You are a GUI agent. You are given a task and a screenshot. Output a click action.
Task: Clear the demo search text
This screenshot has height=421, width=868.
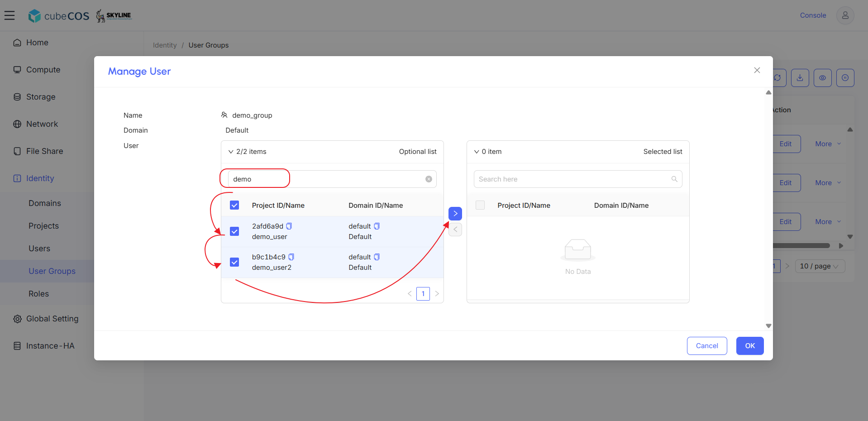pos(429,179)
